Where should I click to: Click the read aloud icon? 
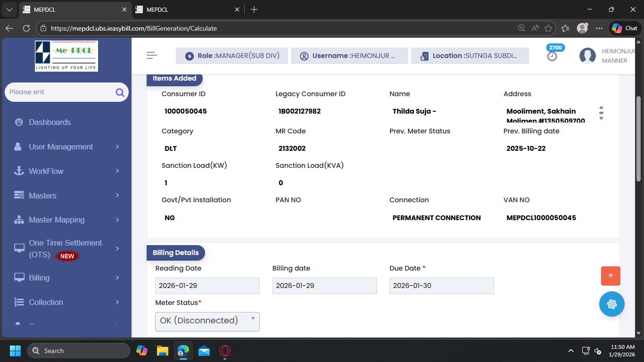tap(535, 28)
